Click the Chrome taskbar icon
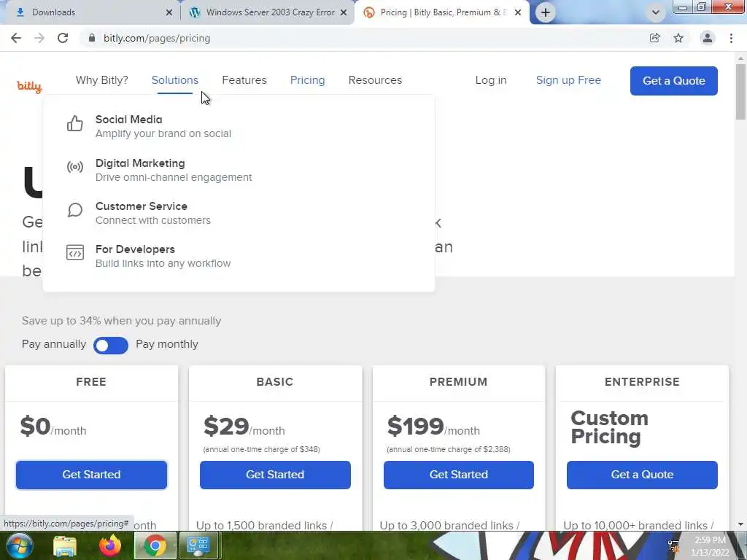 click(155, 545)
